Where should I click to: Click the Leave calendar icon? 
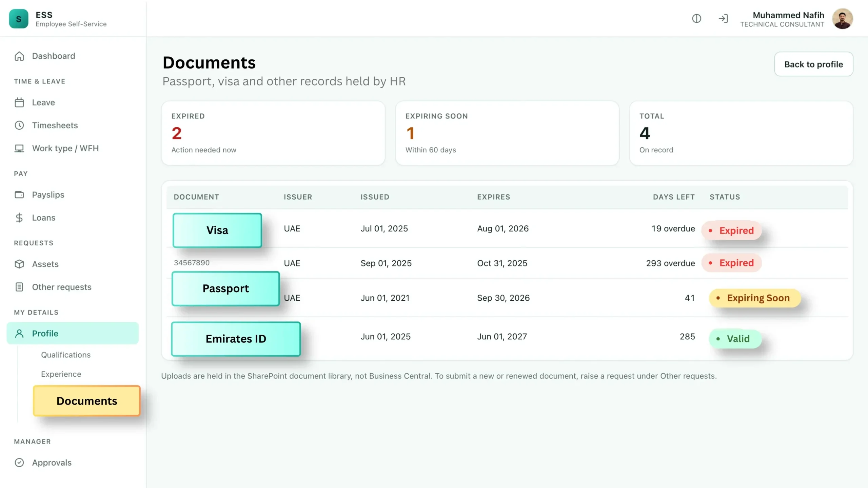pyautogui.click(x=19, y=102)
